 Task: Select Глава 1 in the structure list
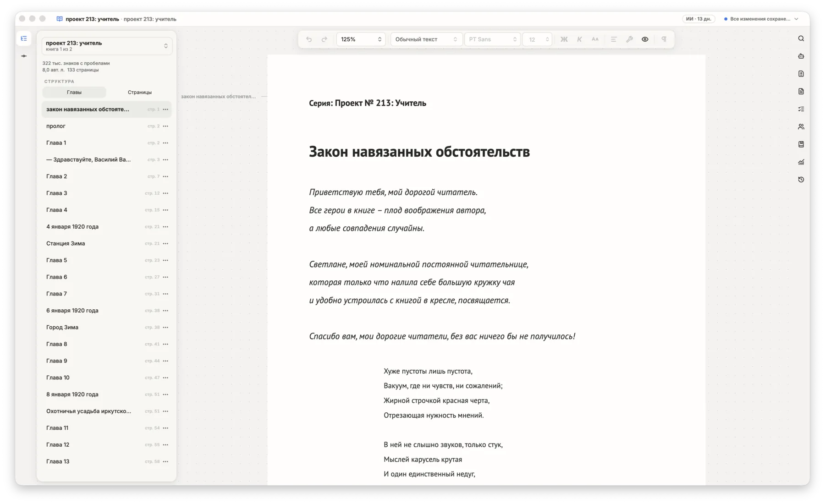[x=107, y=143]
